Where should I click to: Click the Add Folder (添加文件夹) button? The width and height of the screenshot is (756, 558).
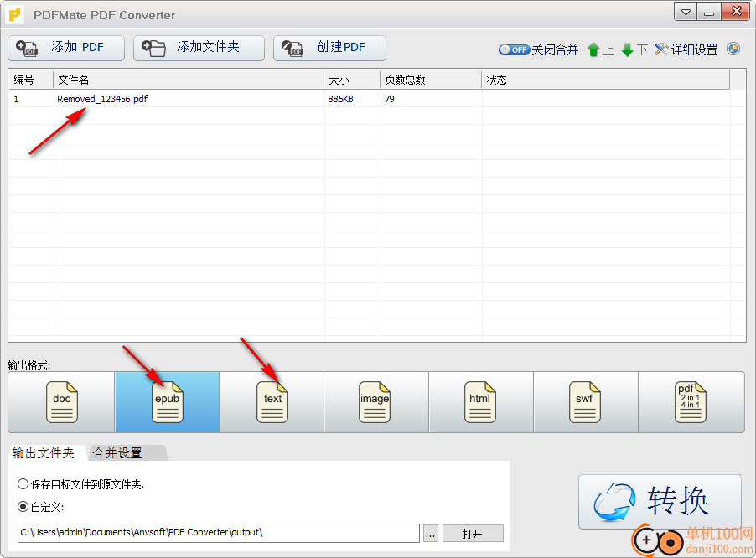click(x=199, y=48)
